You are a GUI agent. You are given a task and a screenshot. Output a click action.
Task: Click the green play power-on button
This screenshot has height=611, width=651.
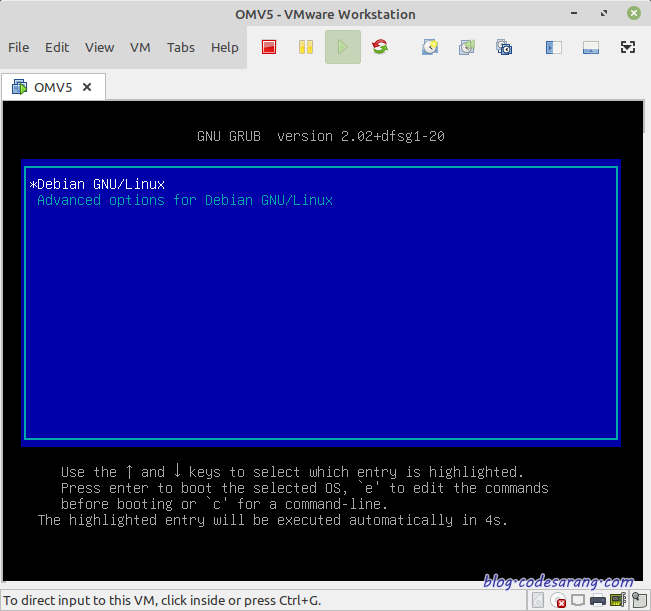click(x=343, y=47)
